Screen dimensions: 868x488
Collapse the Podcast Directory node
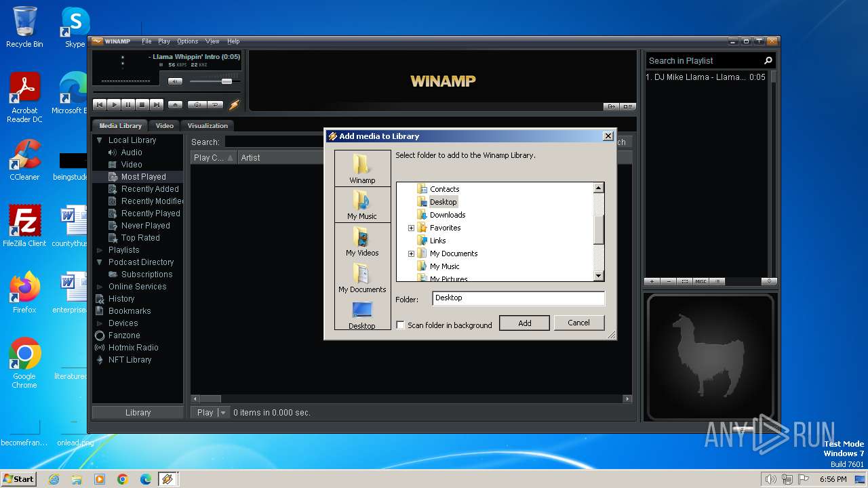pos(100,262)
